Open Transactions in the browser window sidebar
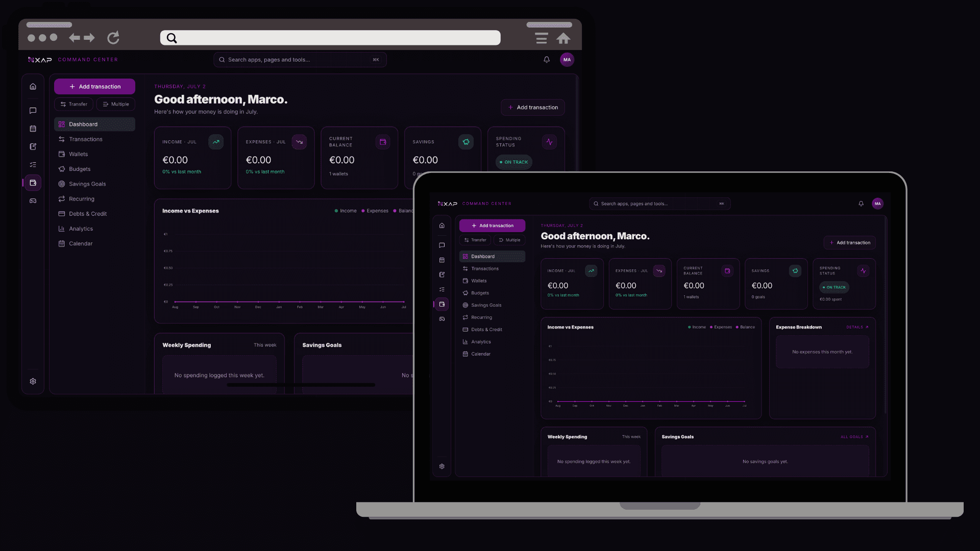This screenshot has height=551, width=980. [x=95, y=139]
